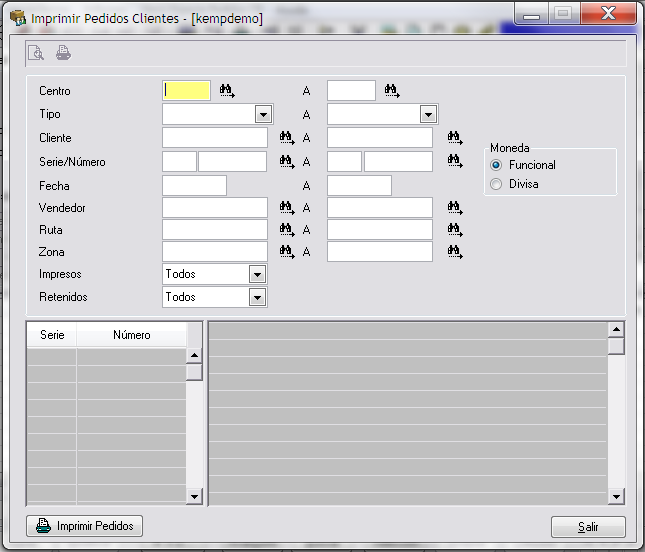Open the Zona end lookup binoculars

pos(455,252)
